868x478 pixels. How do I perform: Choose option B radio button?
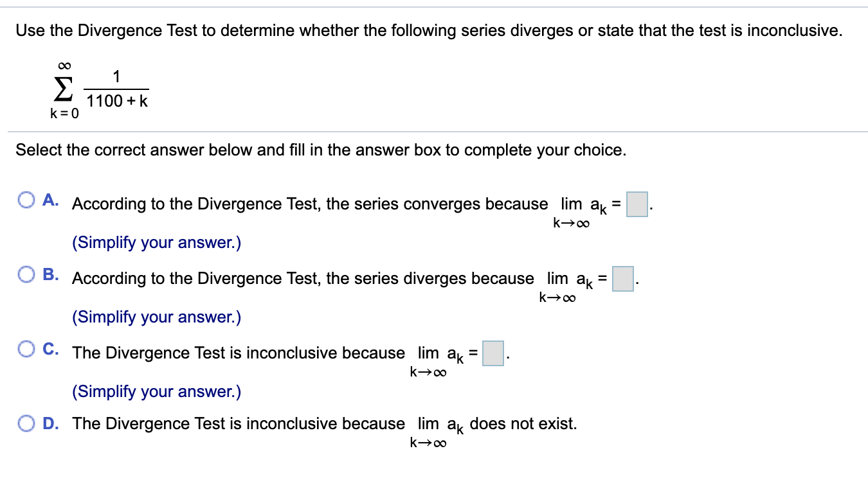pos(27,275)
